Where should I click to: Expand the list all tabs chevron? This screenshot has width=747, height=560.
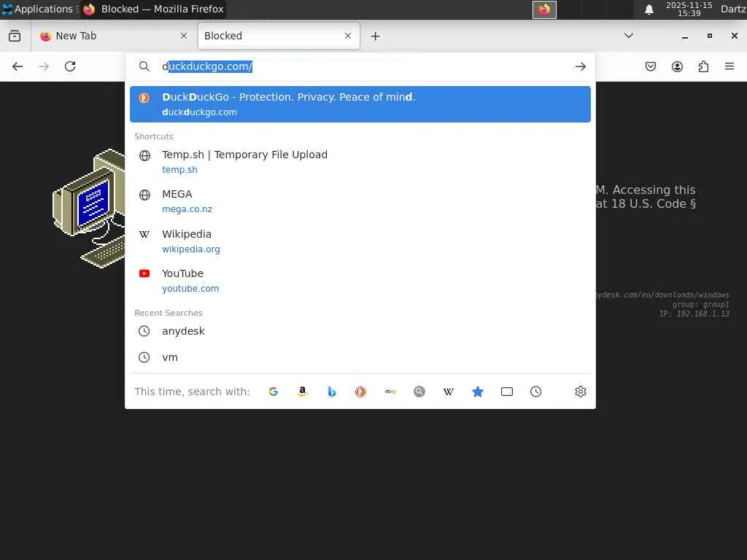[x=629, y=36]
